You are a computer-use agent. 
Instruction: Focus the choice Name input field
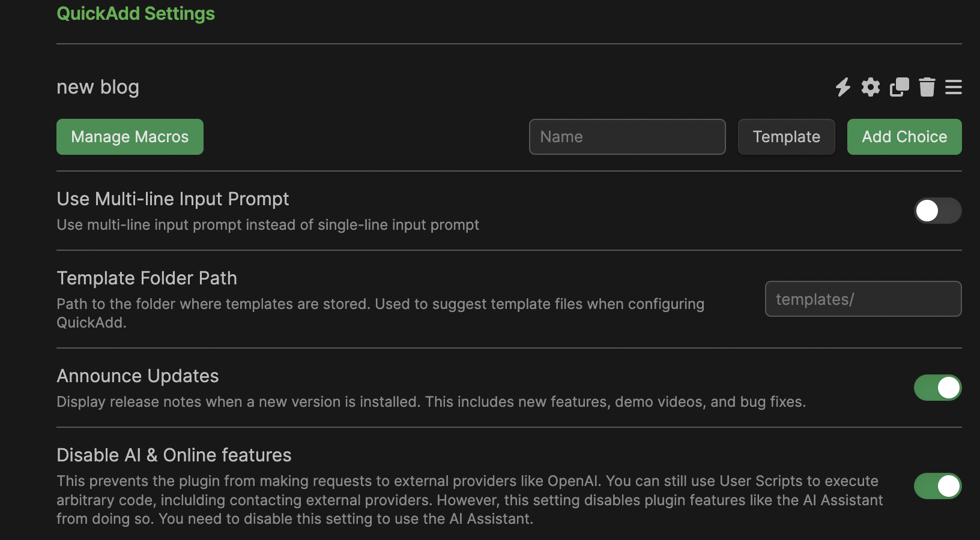tap(627, 137)
